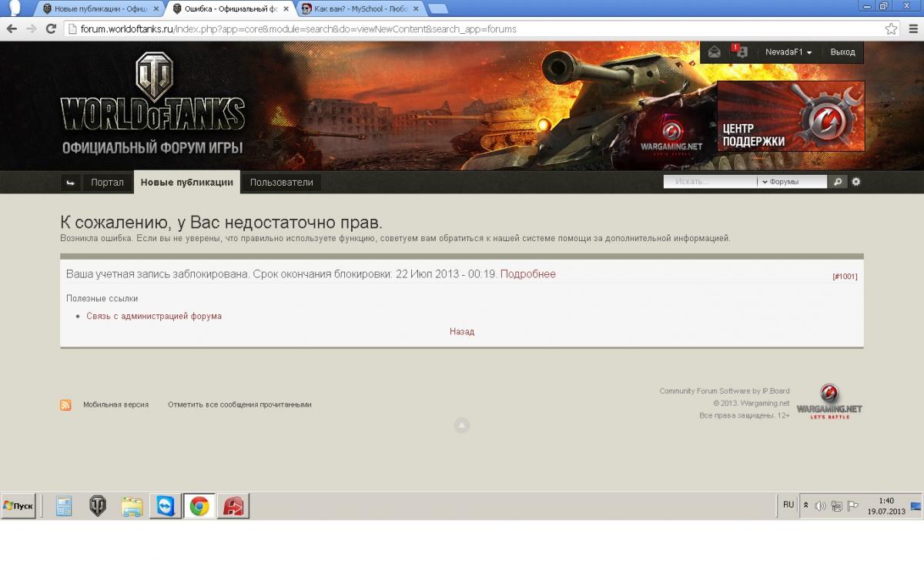Screen dimensions: 924x567
Task: Click the address bar URL
Action: [299, 29]
